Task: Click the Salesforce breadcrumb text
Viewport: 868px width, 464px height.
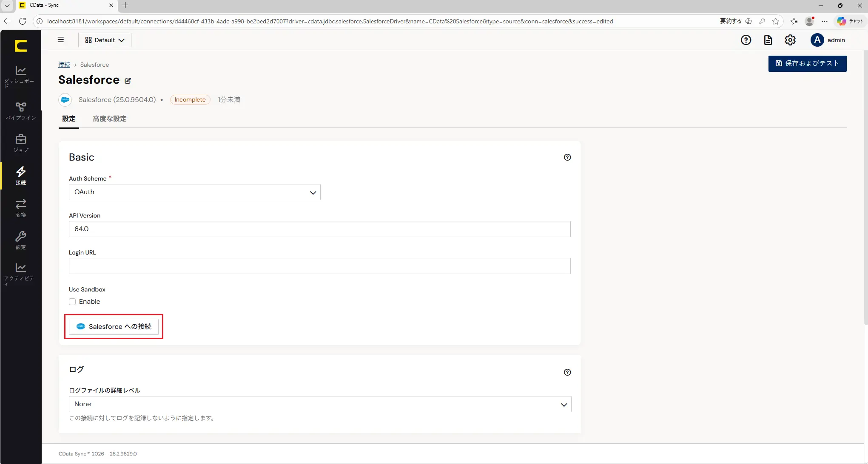Action: point(94,65)
